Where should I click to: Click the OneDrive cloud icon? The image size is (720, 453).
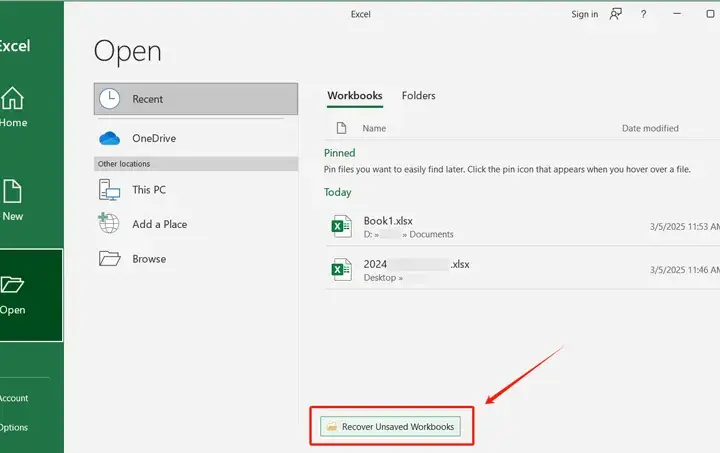click(x=110, y=138)
